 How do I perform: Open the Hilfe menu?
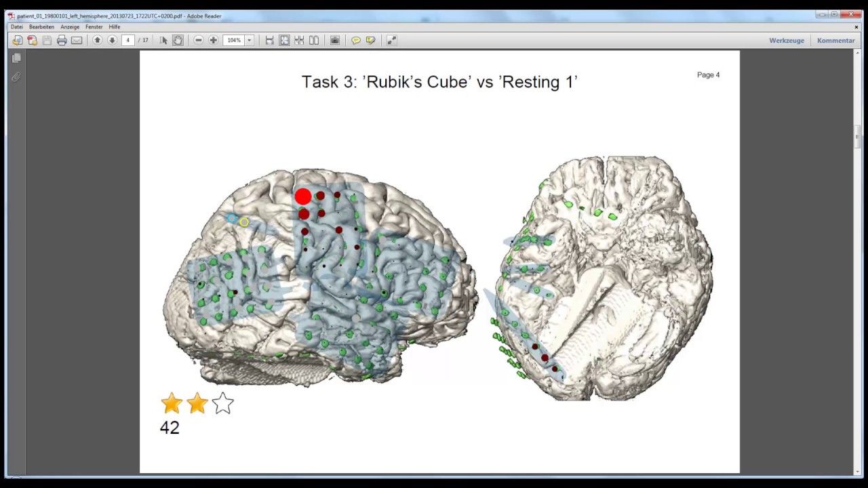(x=115, y=27)
